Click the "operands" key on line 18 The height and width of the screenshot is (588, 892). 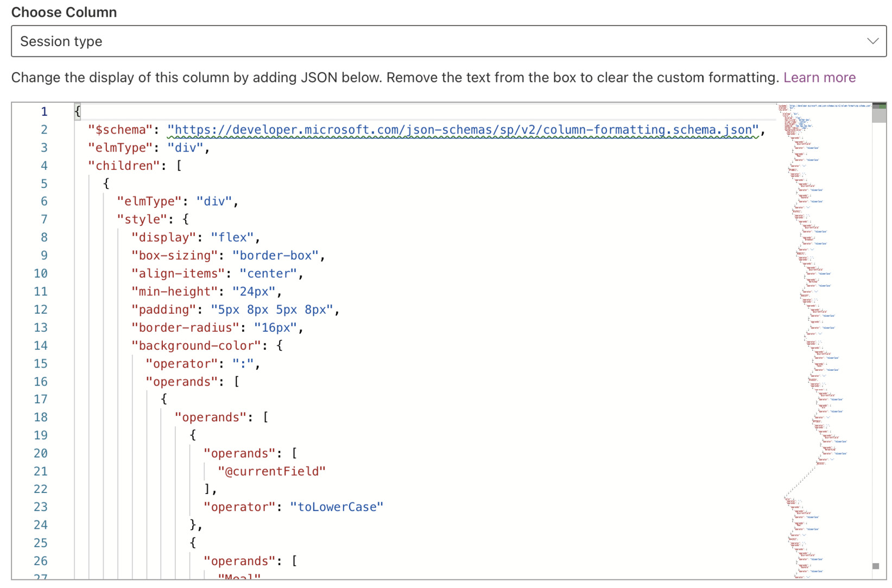coord(211,417)
